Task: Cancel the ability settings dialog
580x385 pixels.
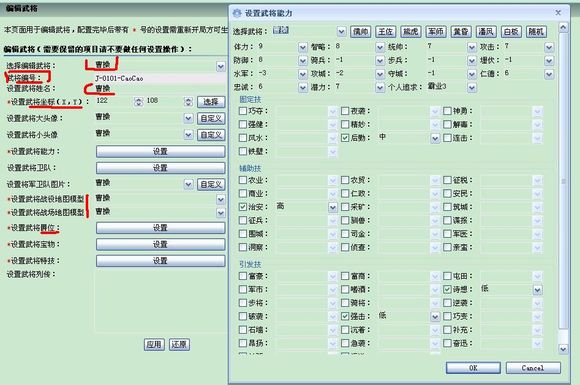Action: tap(533, 368)
